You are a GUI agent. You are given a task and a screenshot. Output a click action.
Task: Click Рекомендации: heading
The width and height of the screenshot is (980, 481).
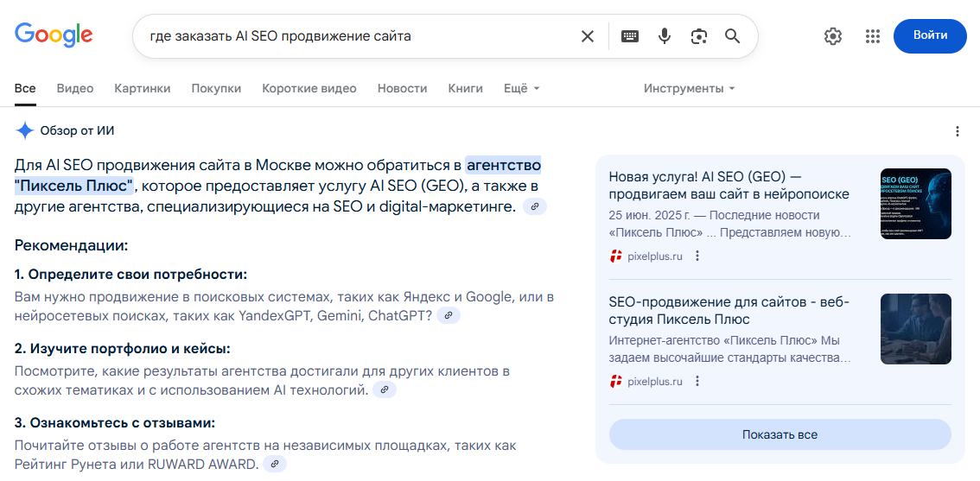click(x=71, y=245)
